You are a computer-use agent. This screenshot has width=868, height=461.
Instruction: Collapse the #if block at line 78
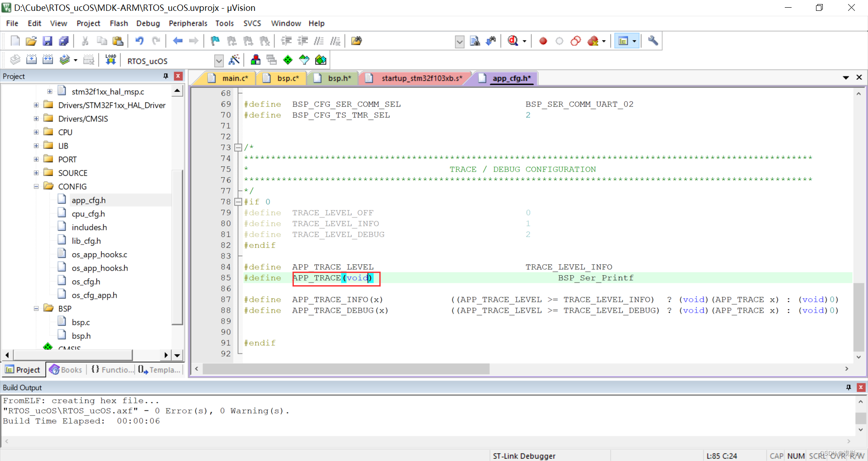point(238,202)
